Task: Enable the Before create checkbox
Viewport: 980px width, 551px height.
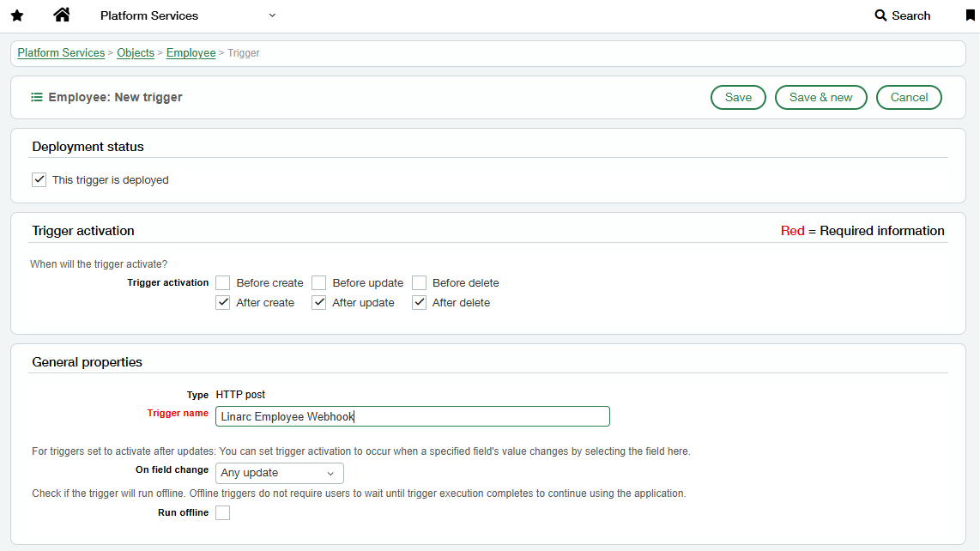Action: tap(222, 282)
